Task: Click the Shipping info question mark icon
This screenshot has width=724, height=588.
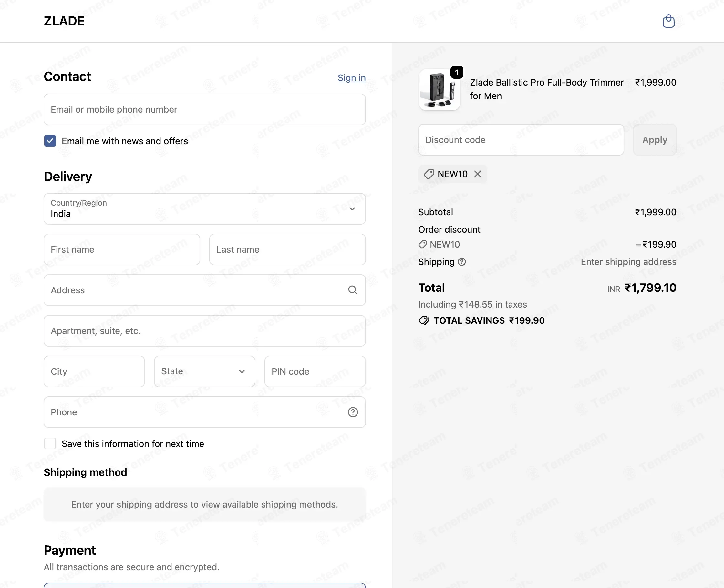Action: 462,262
